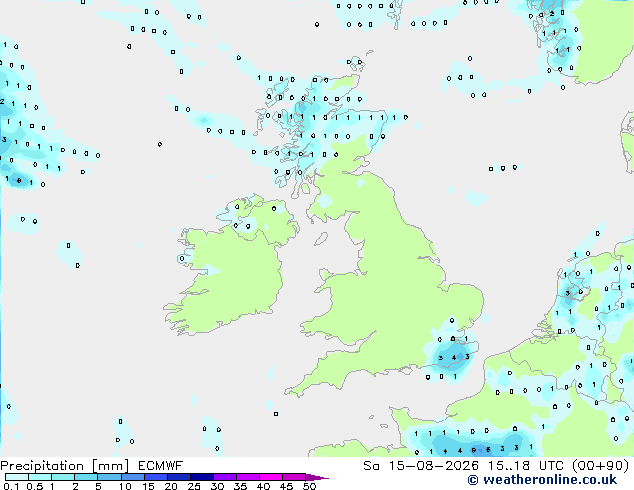The height and width of the screenshot is (490, 634).
Task: Click the '0.1' legend scale label
Action: coord(11,486)
